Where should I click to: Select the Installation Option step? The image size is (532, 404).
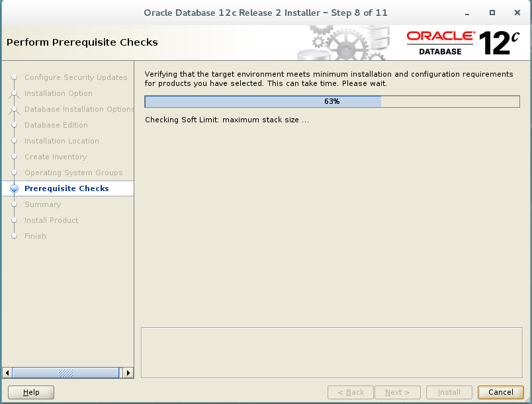[58, 93]
